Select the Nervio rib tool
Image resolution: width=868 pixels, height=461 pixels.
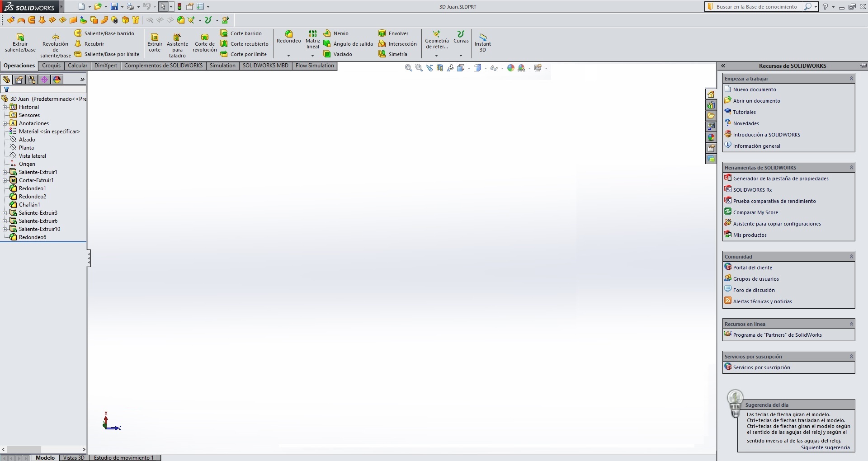336,33
